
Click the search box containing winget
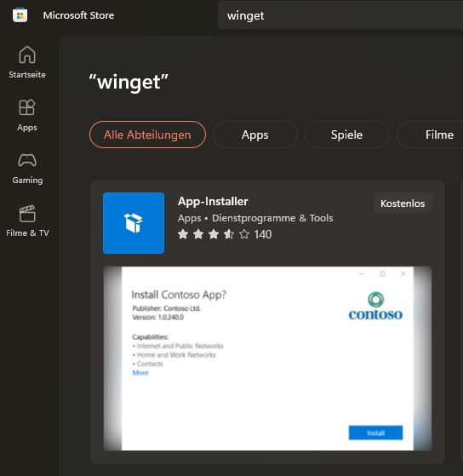[340, 15]
